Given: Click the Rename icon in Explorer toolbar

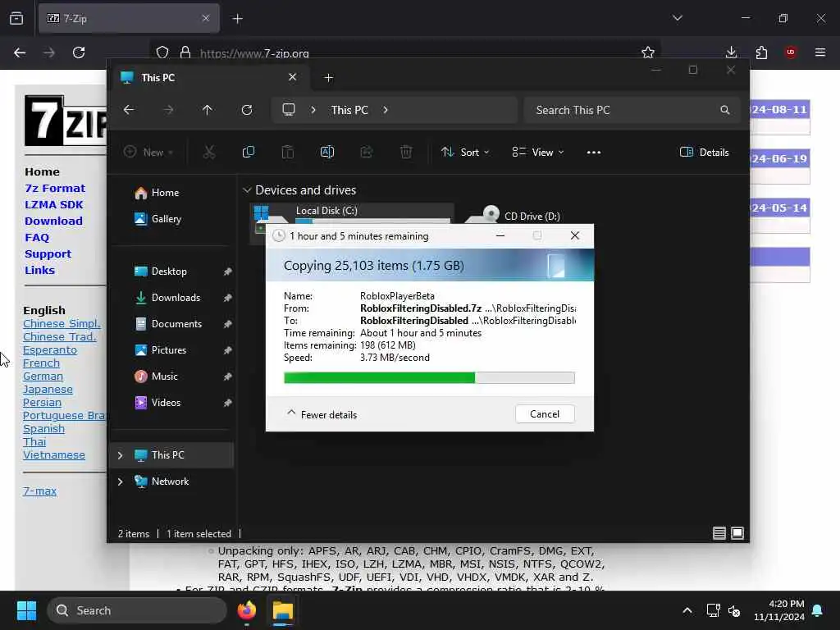Looking at the screenshot, I should [x=326, y=152].
